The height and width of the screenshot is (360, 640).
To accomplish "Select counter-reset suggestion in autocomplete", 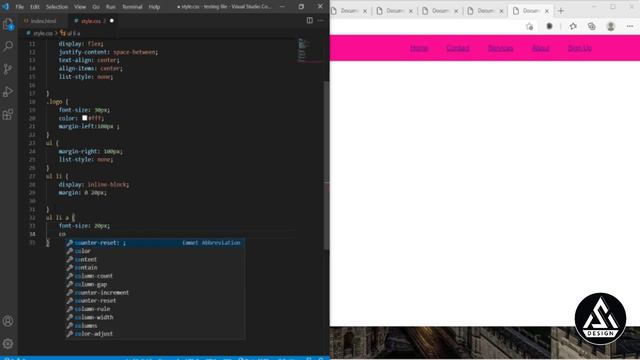I will click(x=155, y=243).
